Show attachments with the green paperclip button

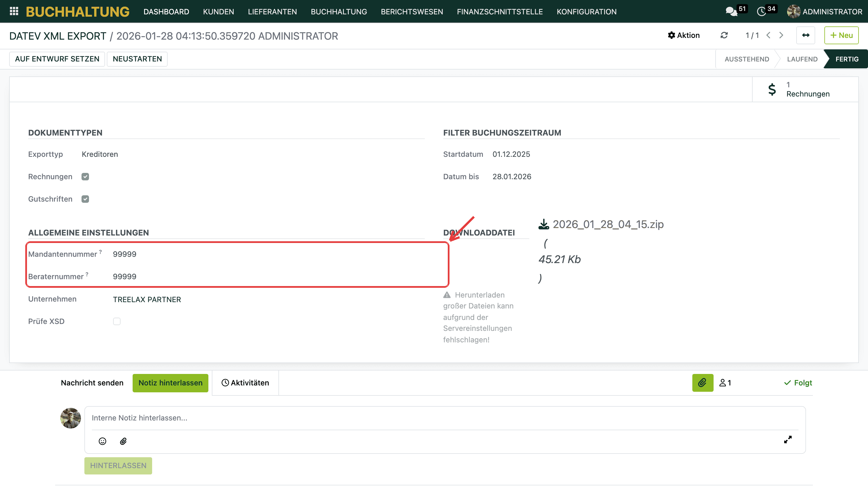click(x=703, y=383)
